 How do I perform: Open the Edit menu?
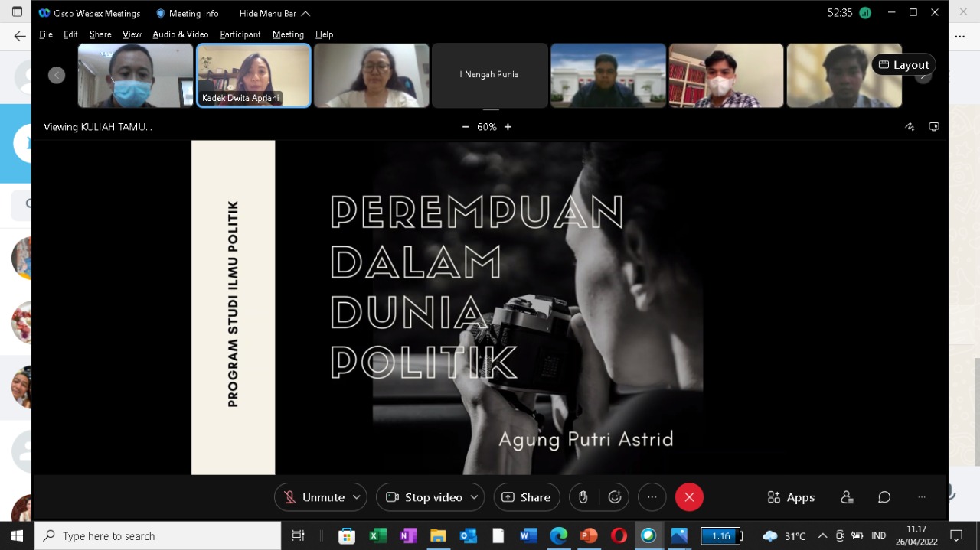click(70, 34)
